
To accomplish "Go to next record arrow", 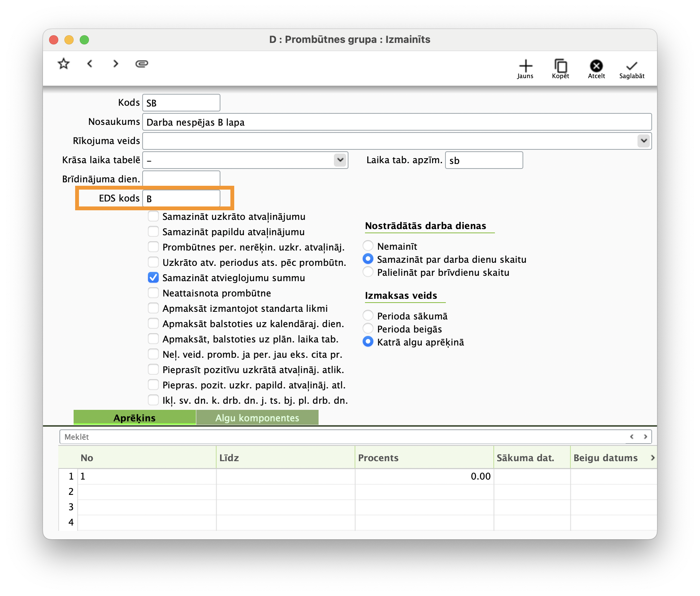I will click(115, 64).
